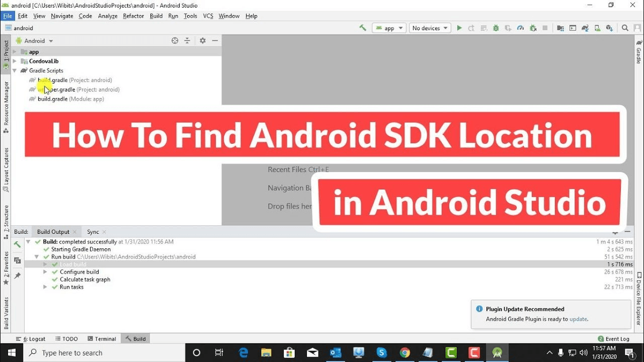Toggle the Build Variants side tab
Screen dimensions: 644x362
5,313
